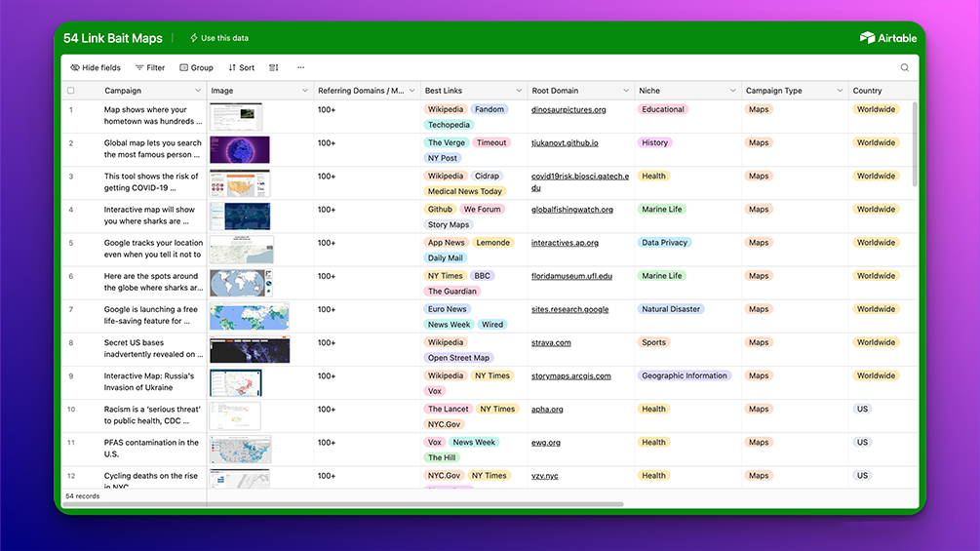This screenshot has width=980, height=551.
Task: Select campaign 'Interactive Map: Russia's Invasion of Ukraine'
Action: (149, 381)
